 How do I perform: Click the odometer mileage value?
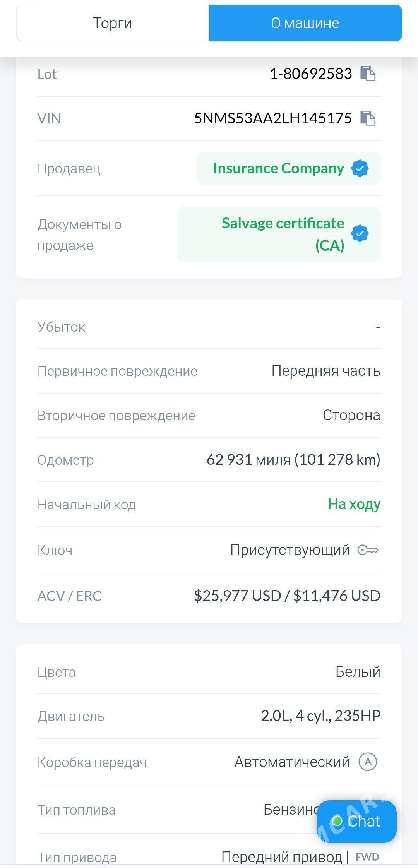[293, 460]
